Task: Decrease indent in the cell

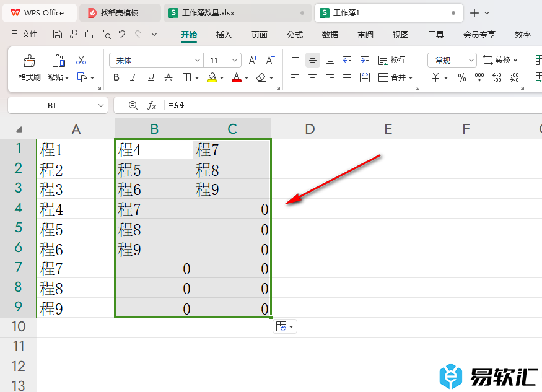Action: (347, 61)
